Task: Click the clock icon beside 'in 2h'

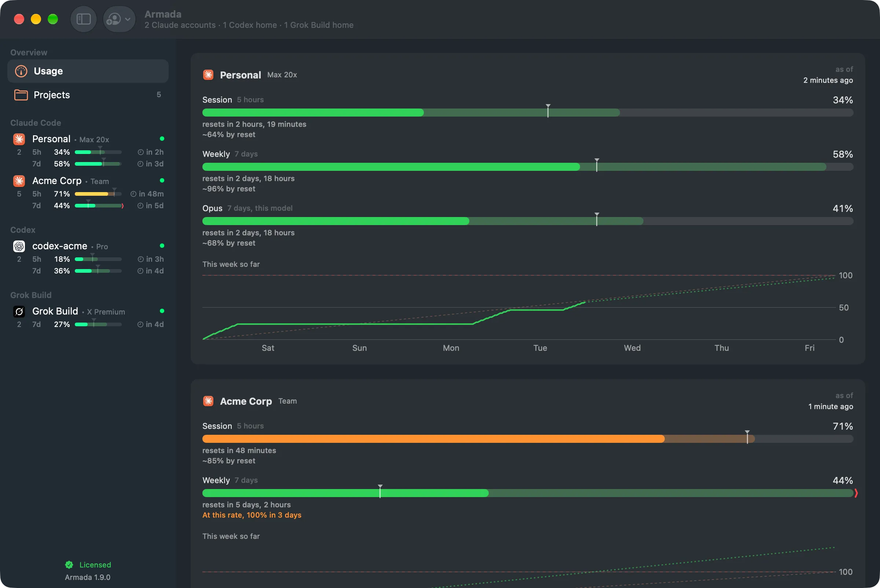Action: [141, 152]
